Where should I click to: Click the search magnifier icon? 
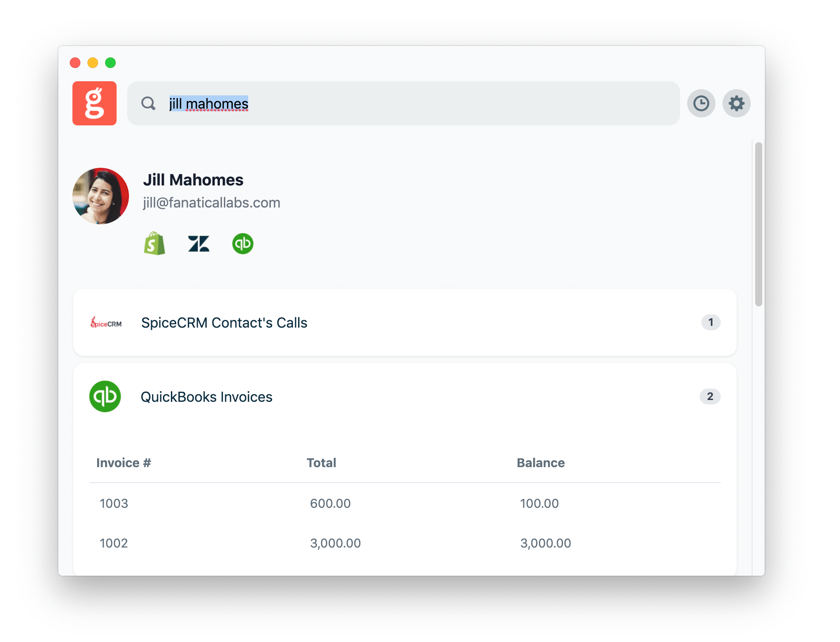[148, 103]
